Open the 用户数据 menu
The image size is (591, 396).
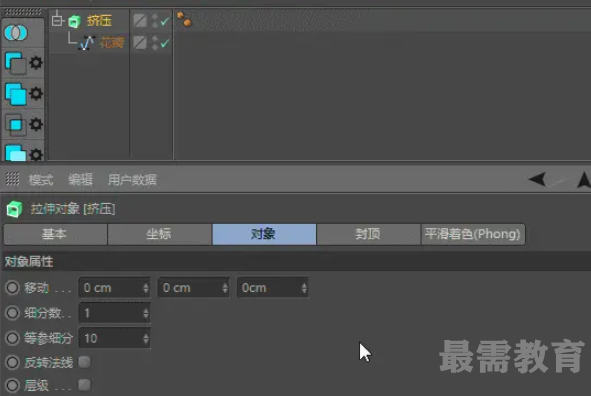[x=132, y=180]
